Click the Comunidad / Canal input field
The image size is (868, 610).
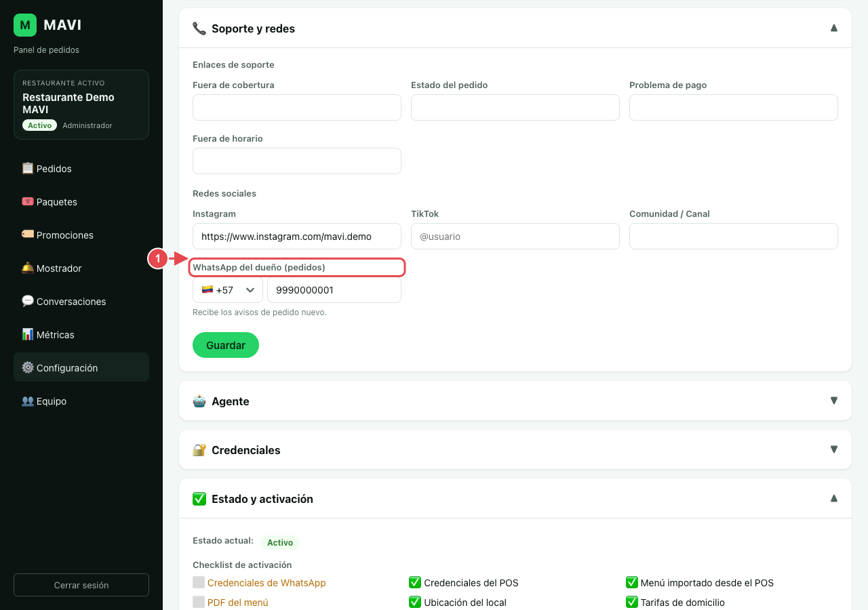(734, 236)
